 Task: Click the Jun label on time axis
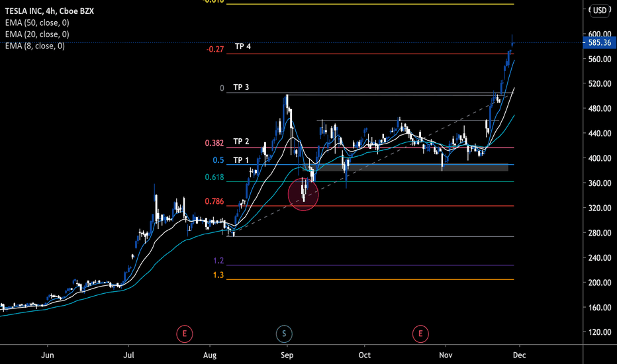(48, 355)
